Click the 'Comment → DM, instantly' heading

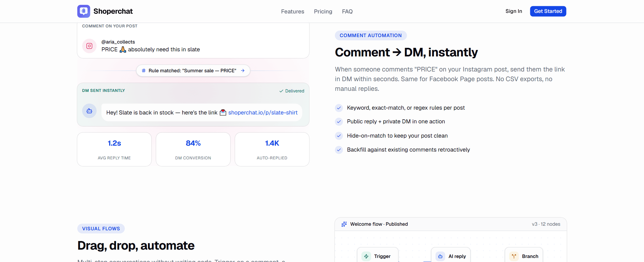pos(406,52)
